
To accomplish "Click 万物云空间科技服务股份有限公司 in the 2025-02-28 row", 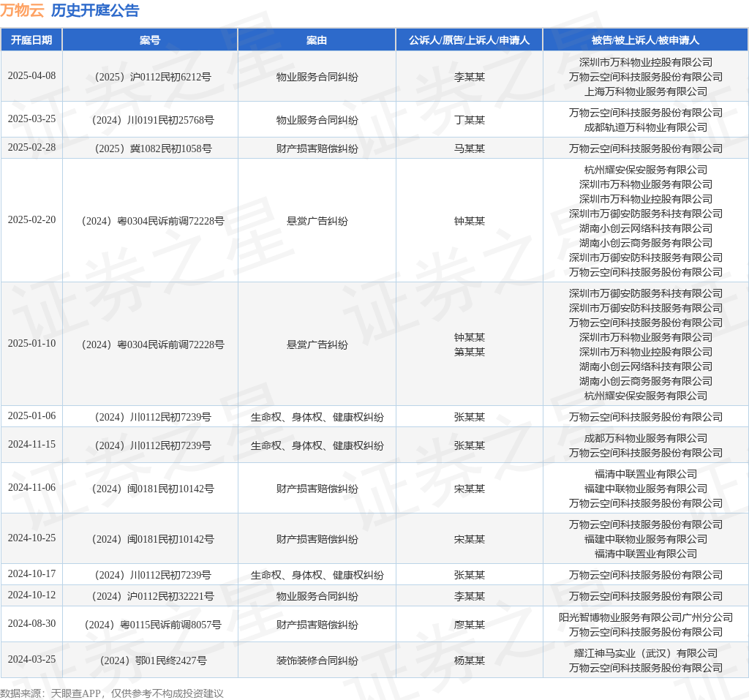I will [x=645, y=148].
